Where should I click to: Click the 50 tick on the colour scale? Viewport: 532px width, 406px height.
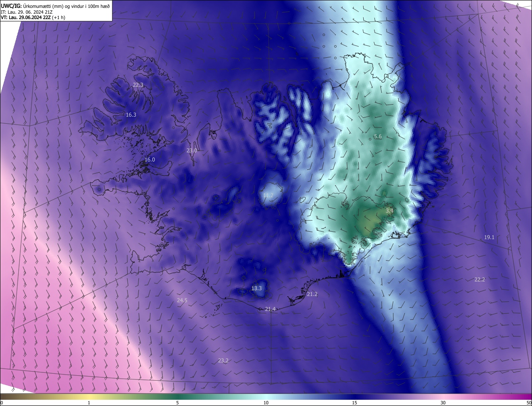(529, 403)
